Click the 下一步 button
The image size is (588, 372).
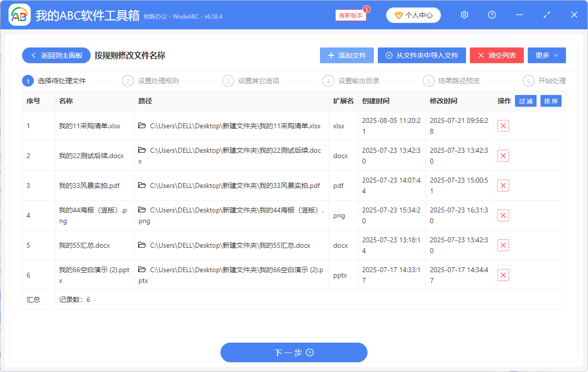click(x=294, y=352)
